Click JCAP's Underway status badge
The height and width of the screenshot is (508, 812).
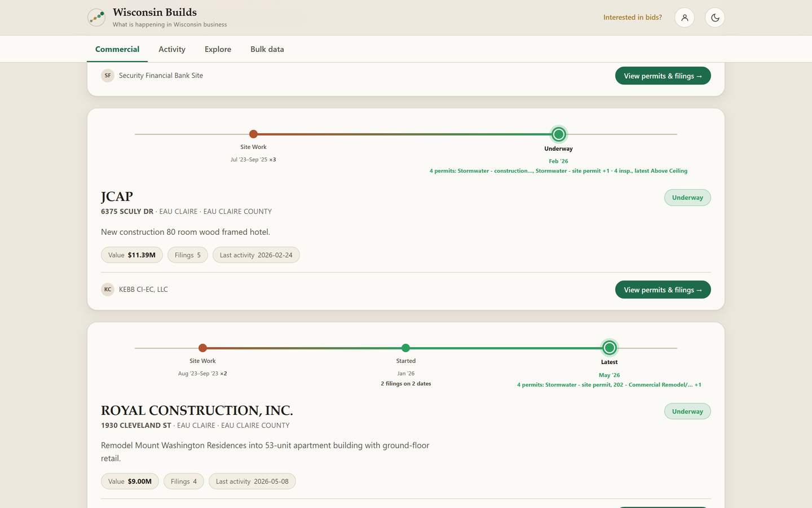(687, 198)
